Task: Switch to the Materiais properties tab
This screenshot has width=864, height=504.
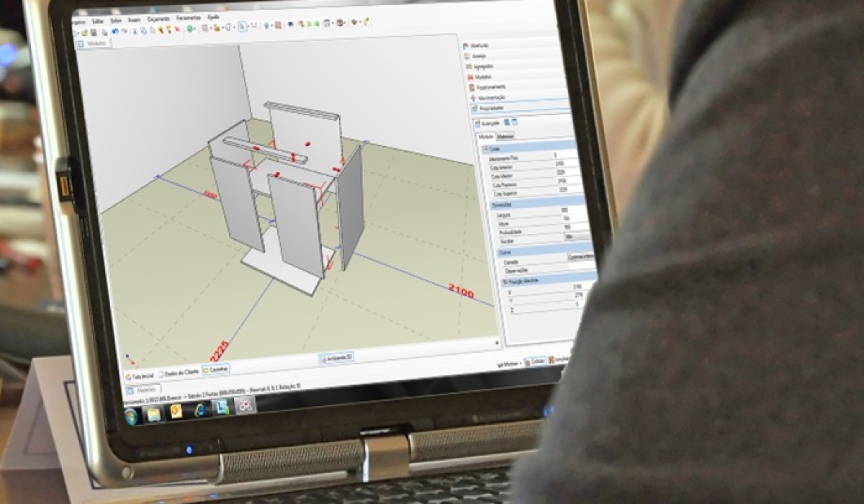Action: tap(505, 136)
